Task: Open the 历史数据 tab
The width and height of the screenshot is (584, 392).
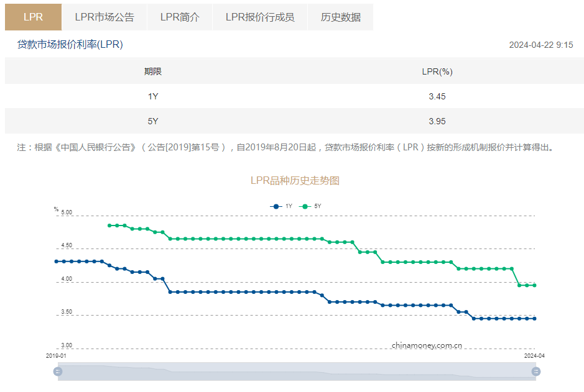Action: pos(340,17)
